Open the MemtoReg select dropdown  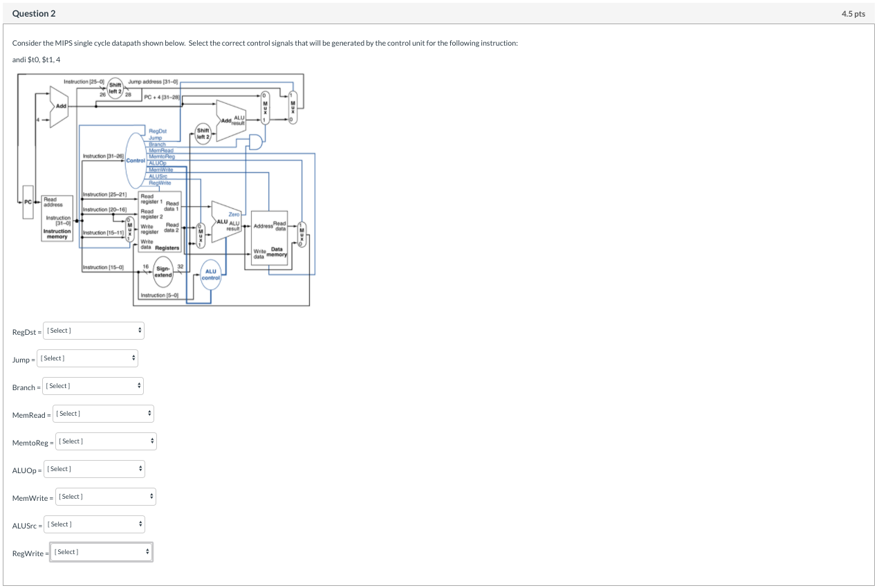pyautogui.click(x=105, y=441)
